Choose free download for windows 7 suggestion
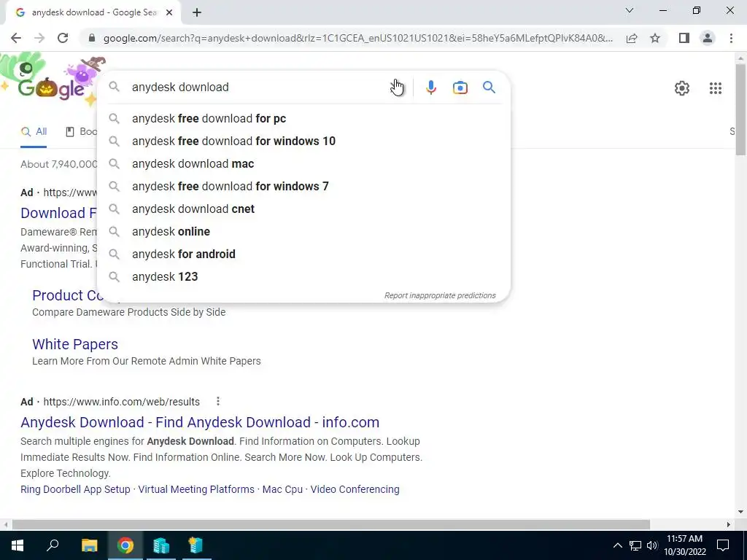 303,186
